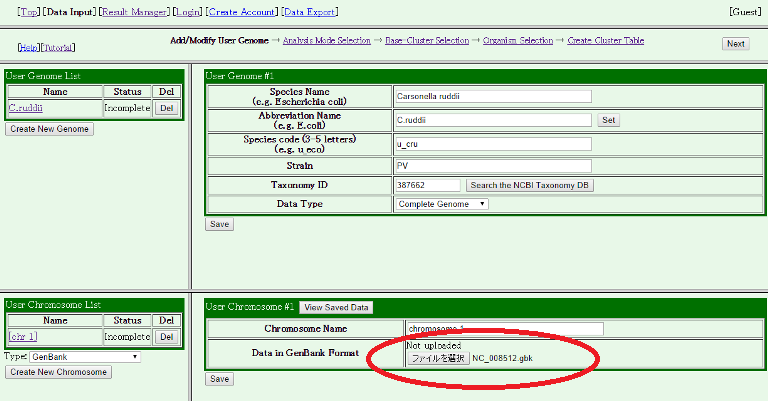Viewport: 768px width, 401px height.
Task: Jump to Create Cluster Table step
Action: click(x=606, y=41)
